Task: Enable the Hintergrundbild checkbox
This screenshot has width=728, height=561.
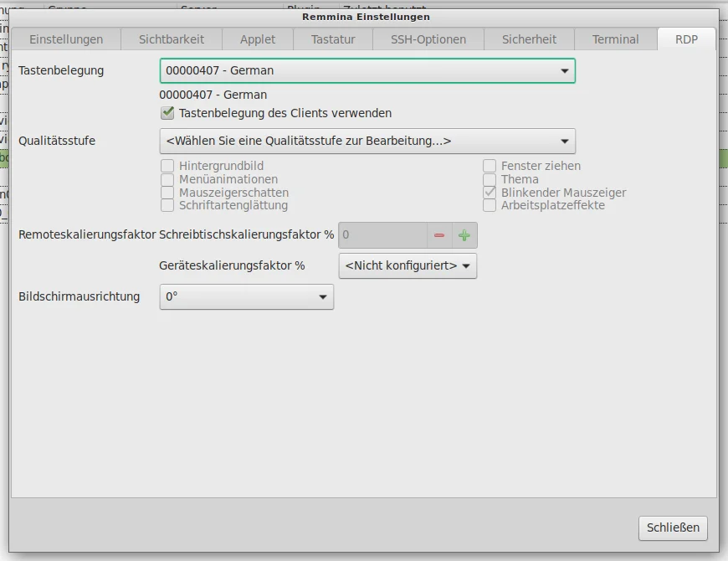Action: 167,166
